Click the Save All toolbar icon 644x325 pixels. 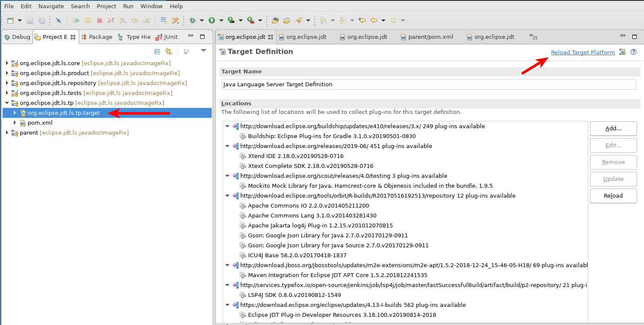(41, 20)
